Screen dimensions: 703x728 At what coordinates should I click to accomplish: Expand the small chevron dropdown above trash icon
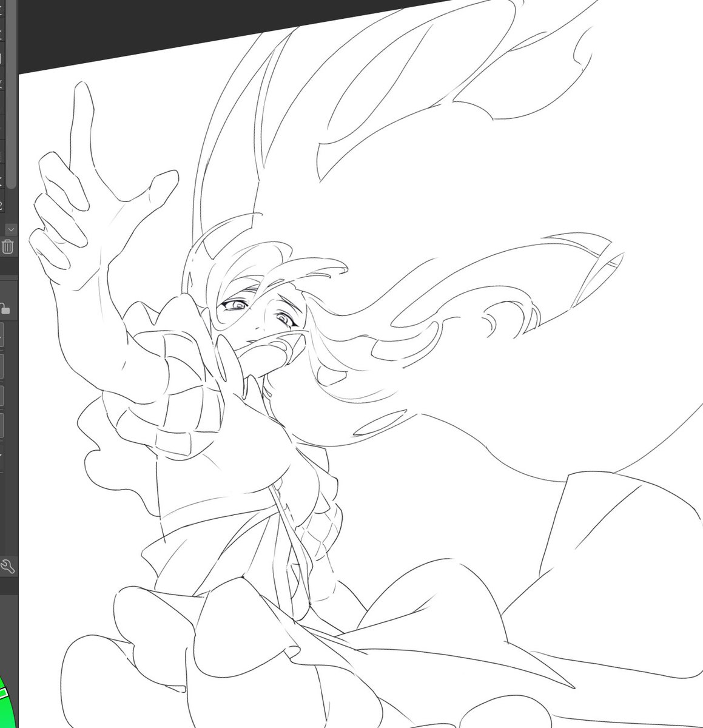pos(11,230)
